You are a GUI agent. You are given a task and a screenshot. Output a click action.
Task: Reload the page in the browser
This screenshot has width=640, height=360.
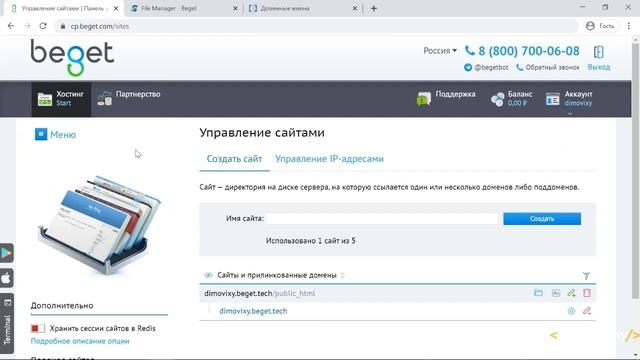coord(43,26)
